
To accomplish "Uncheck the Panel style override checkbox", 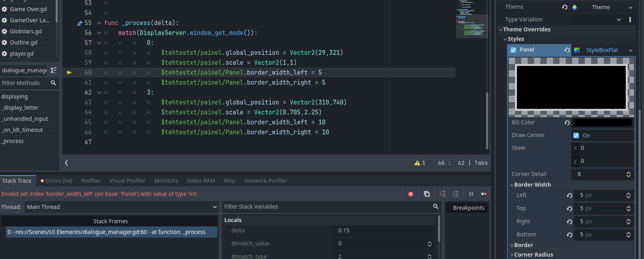I will pos(513,50).
